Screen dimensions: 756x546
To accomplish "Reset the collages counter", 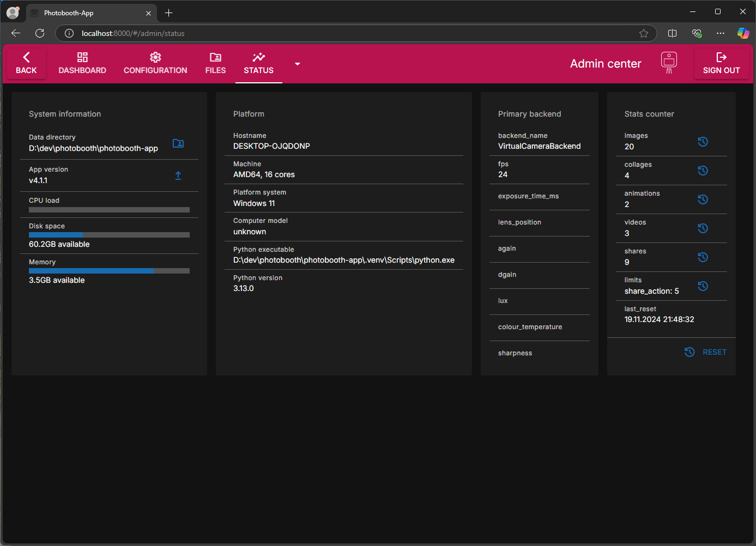I will point(703,171).
